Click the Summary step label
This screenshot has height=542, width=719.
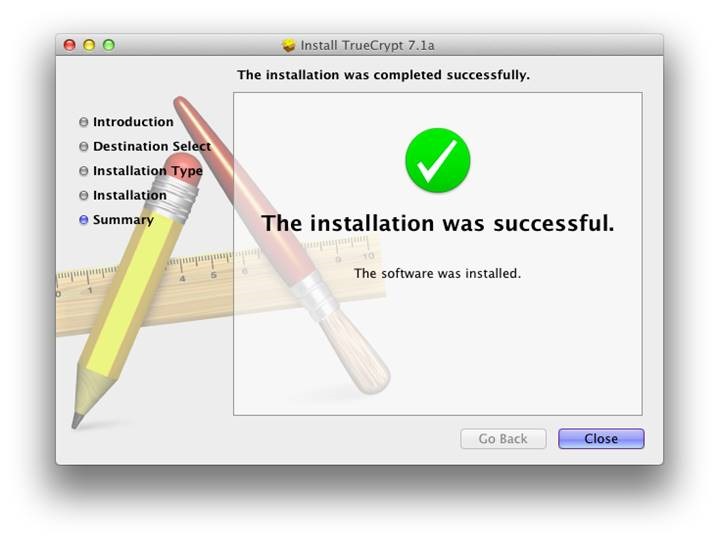pos(123,220)
